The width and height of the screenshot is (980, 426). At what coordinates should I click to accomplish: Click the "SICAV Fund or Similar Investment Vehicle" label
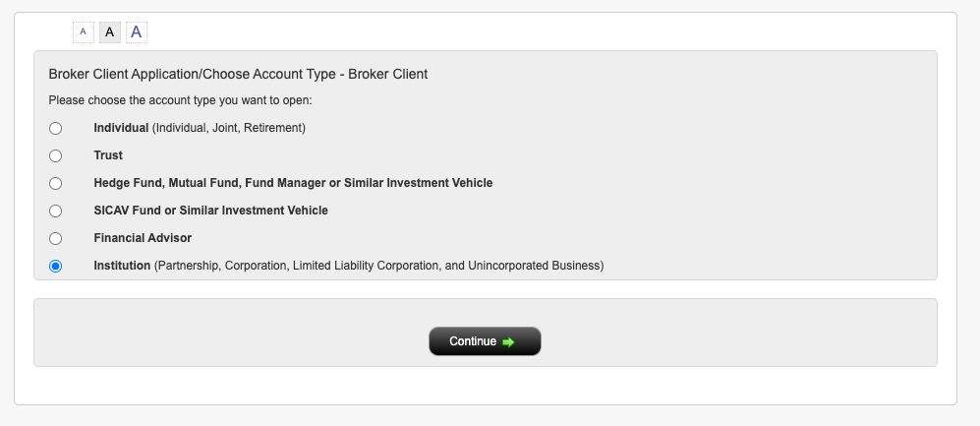coord(210,211)
